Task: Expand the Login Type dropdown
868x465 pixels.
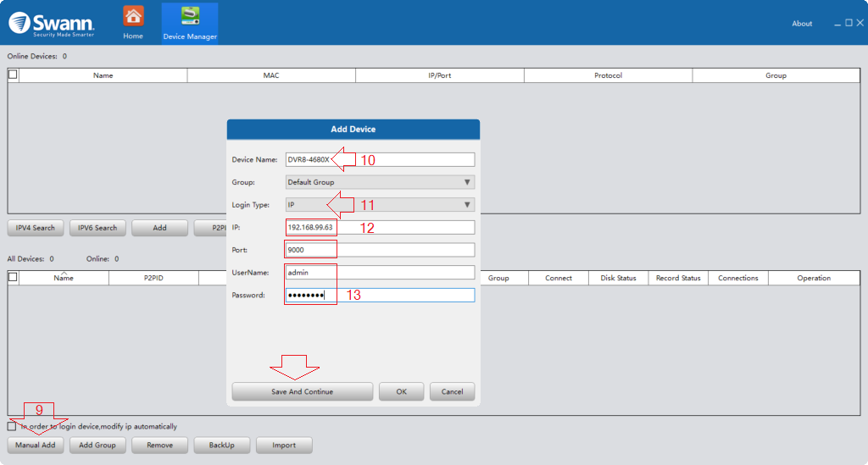Action: [x=379, y=205]
